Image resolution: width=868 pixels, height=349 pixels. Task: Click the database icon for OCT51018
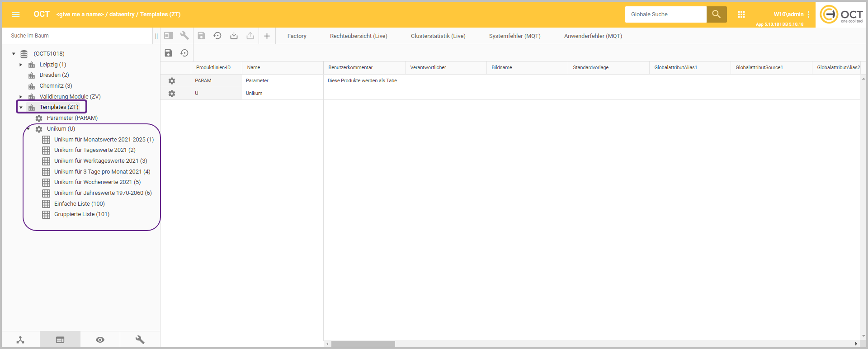24,54
